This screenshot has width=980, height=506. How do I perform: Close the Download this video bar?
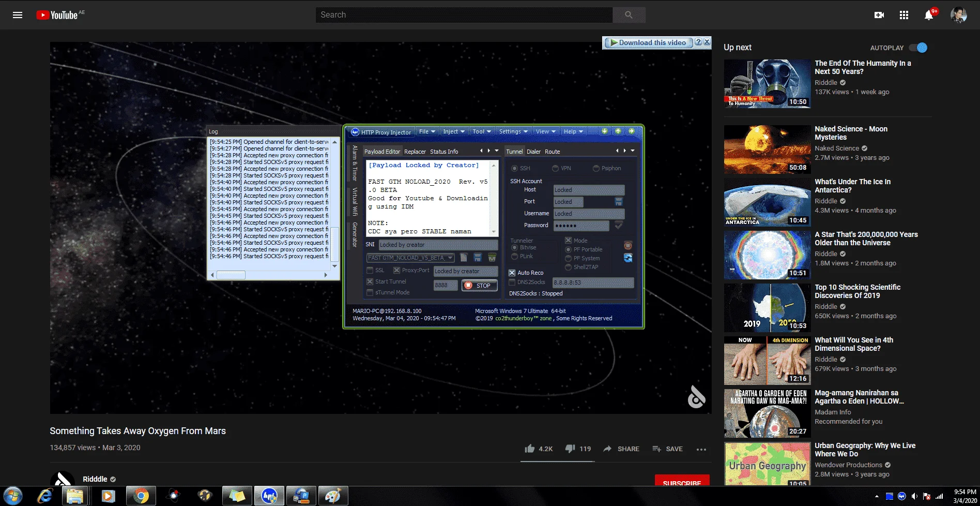707,42
